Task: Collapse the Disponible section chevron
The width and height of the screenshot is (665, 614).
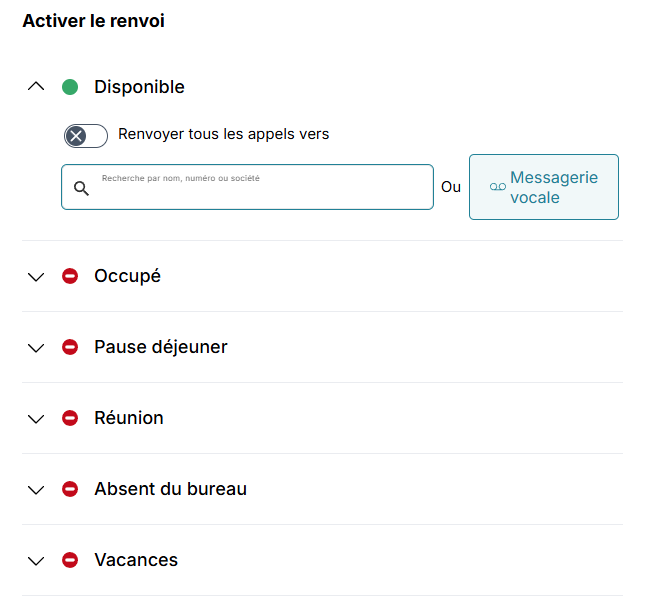Action: tap(37, 87)
